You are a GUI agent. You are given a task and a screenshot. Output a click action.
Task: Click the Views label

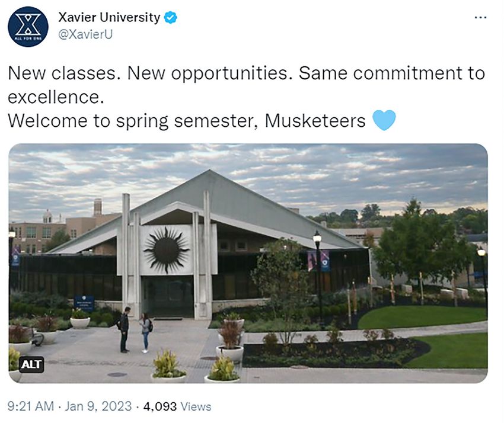tap(196, 406)
